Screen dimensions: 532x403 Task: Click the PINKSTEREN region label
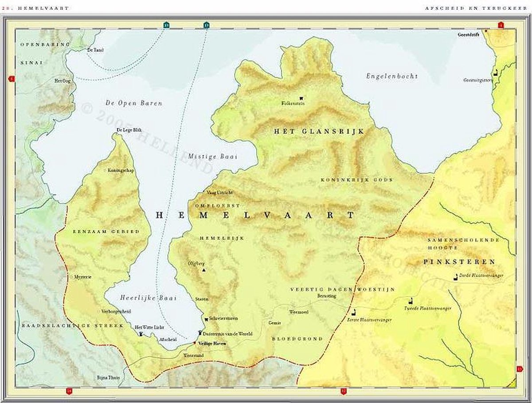pyautogui.click(x=459, y=262)
